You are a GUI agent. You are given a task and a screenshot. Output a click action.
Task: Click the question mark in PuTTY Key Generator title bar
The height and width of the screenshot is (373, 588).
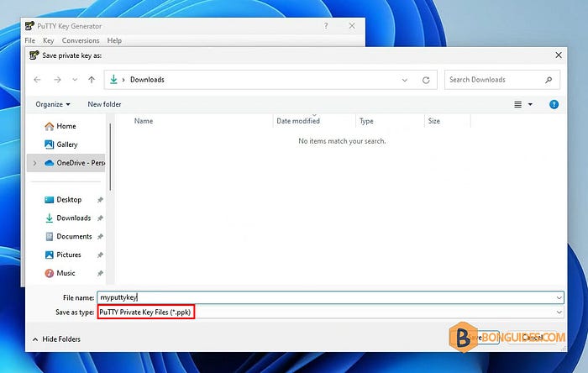coord(326,26)
